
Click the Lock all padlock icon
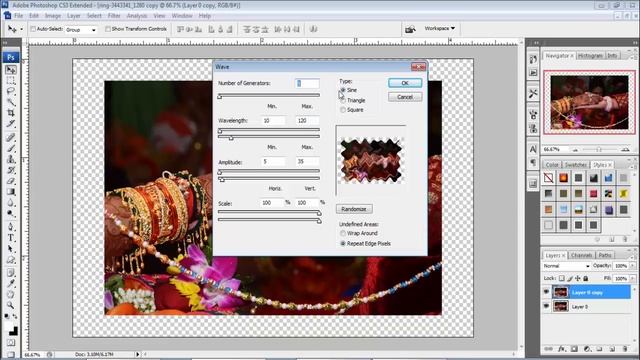coord(586,278)
